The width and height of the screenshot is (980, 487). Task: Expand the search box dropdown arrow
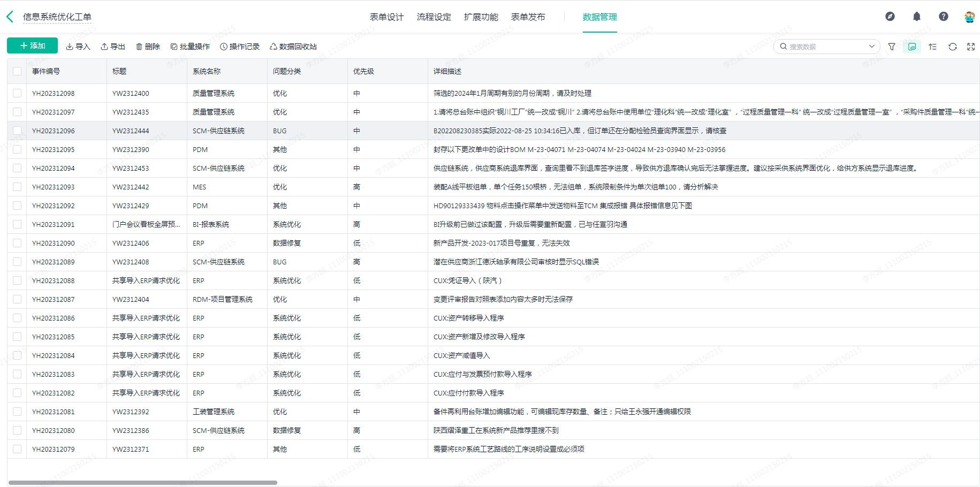click(x=871, y=47)
